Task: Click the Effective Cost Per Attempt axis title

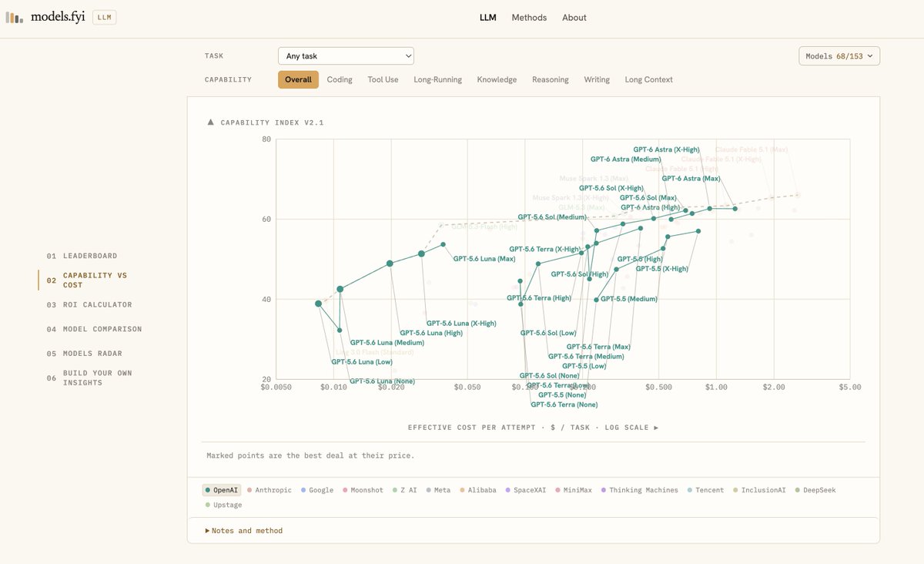Action: [x=533, y=428]
